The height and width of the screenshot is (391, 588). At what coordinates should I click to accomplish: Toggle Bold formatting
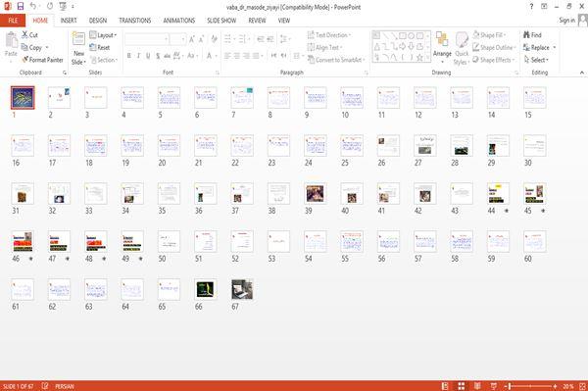point(129,56)
